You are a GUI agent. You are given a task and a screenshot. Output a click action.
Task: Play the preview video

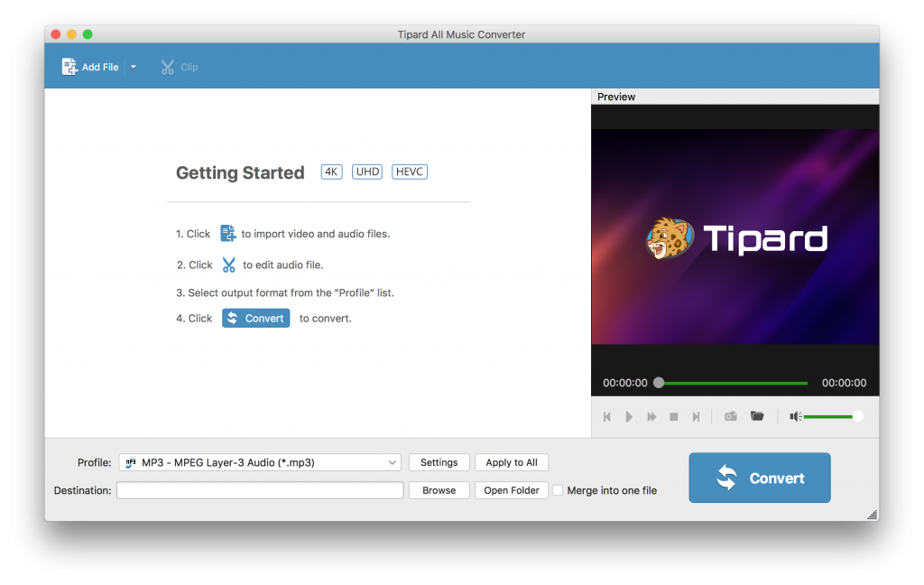[628, 416]
